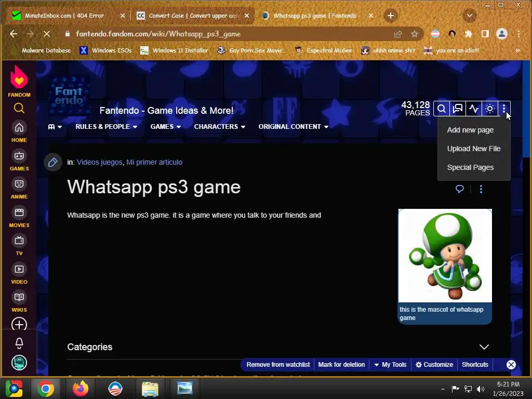Open the user avatar menu in sidebar

[19, 363]
